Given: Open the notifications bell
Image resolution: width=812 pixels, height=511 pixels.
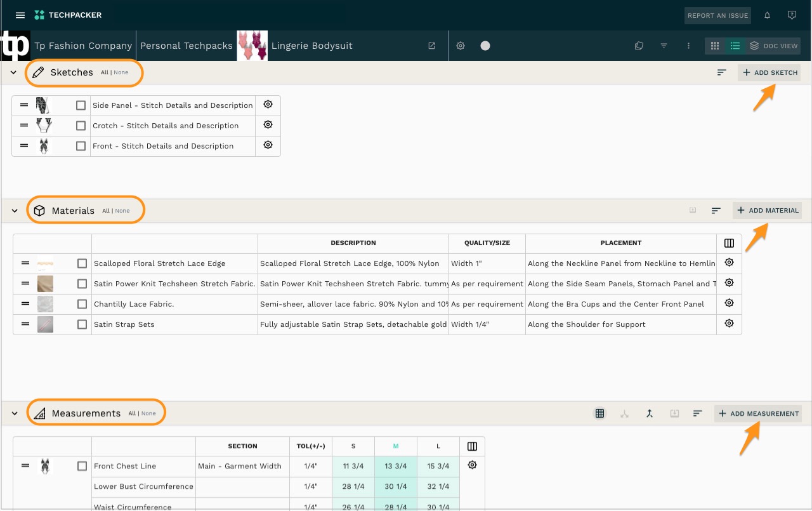Looking at the screenshot, I should click(767, 15).
